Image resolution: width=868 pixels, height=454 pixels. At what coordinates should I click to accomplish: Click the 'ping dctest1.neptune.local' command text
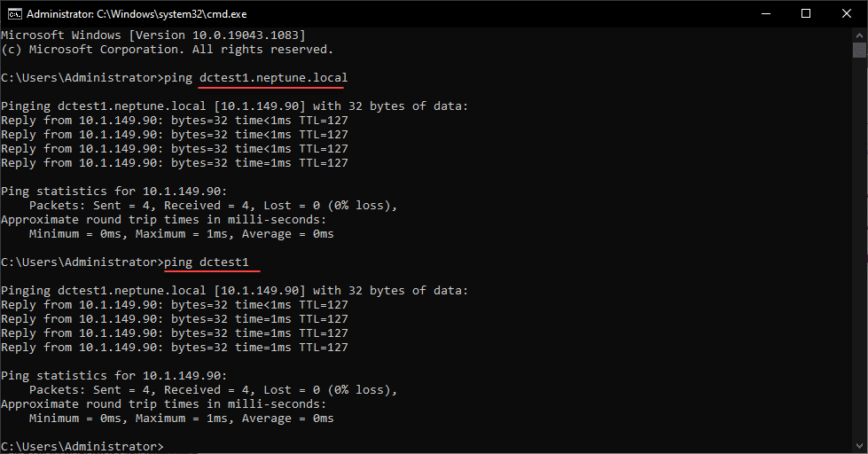(x=255, y=78)
